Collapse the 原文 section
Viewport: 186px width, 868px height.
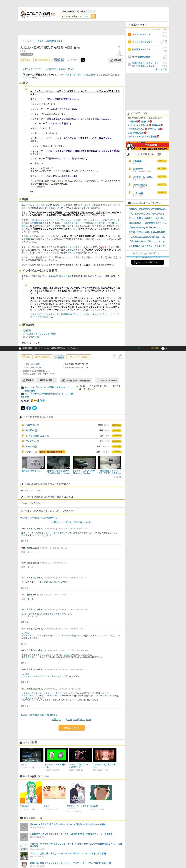pos(20,83)
